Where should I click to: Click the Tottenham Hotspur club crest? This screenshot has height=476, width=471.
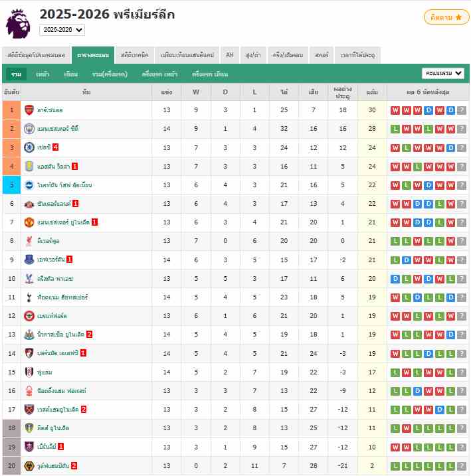coord(29,297)
